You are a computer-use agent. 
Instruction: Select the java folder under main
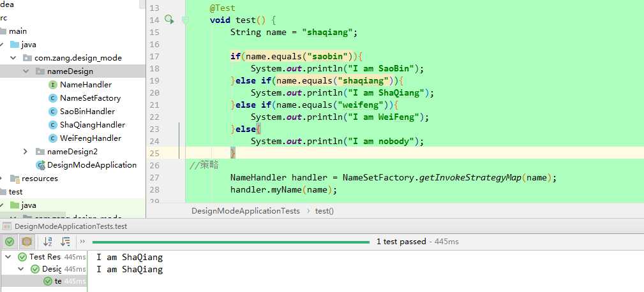pos(29,44)
